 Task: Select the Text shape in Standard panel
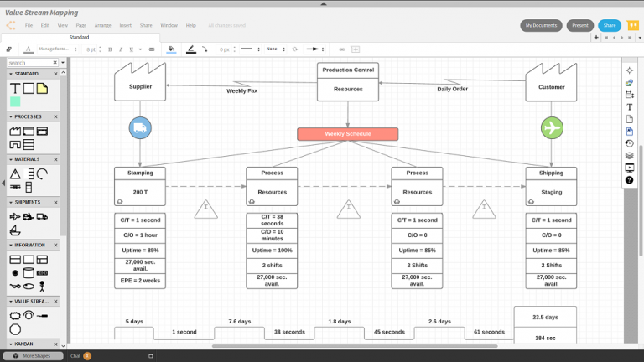[14, 88]
